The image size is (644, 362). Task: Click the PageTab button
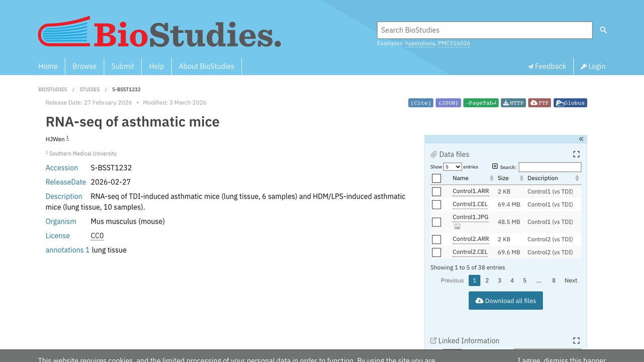click(x=481, y=103)
